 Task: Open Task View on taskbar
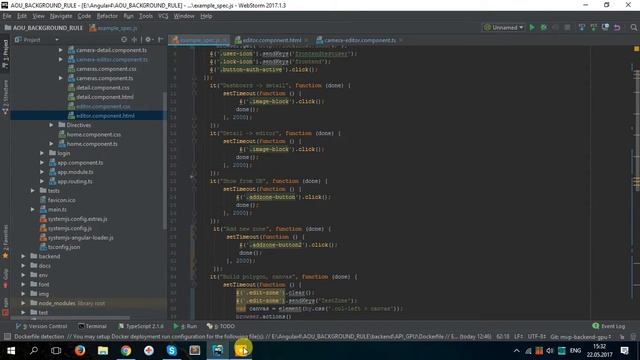coord(56,351)
